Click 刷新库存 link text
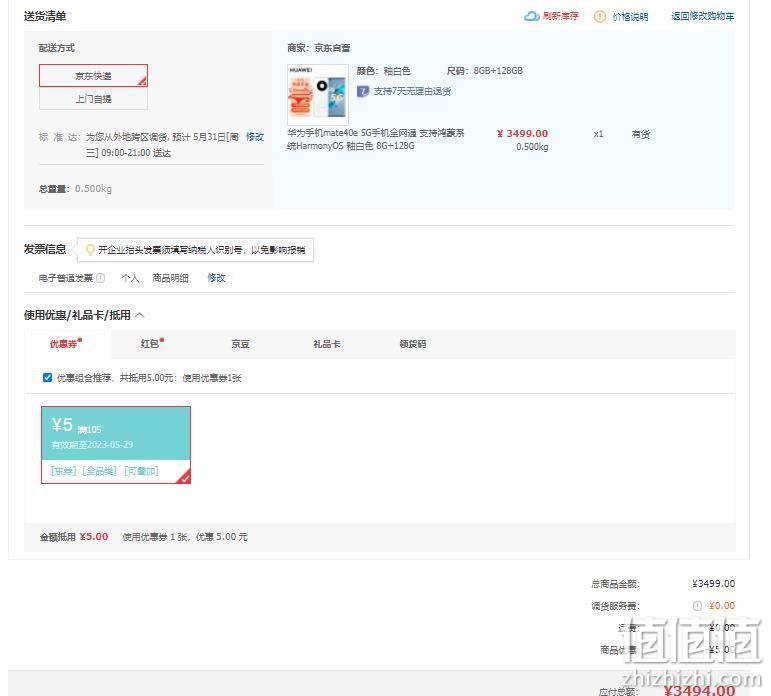The image size is (771, 696). pyautogui.click(x=561, y=16)
